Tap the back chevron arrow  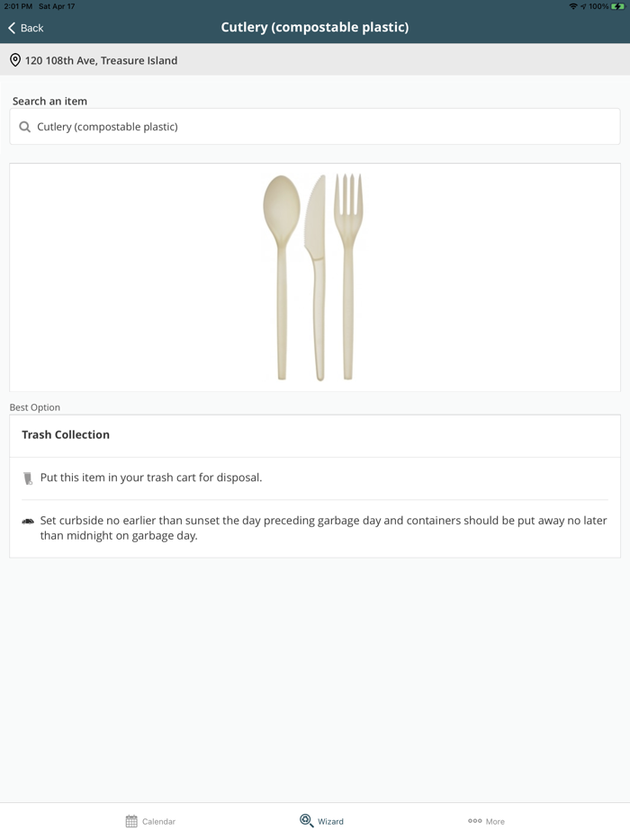(x=12, y=28)
